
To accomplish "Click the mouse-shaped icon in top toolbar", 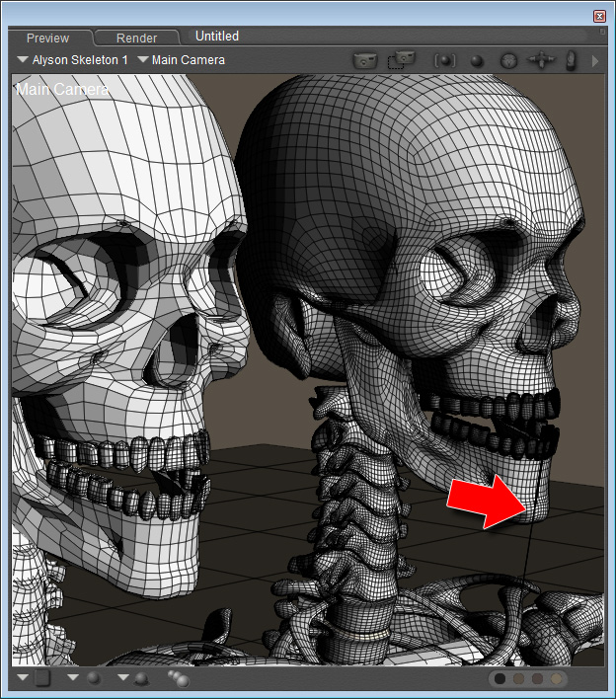I will (x=571, y=60).
